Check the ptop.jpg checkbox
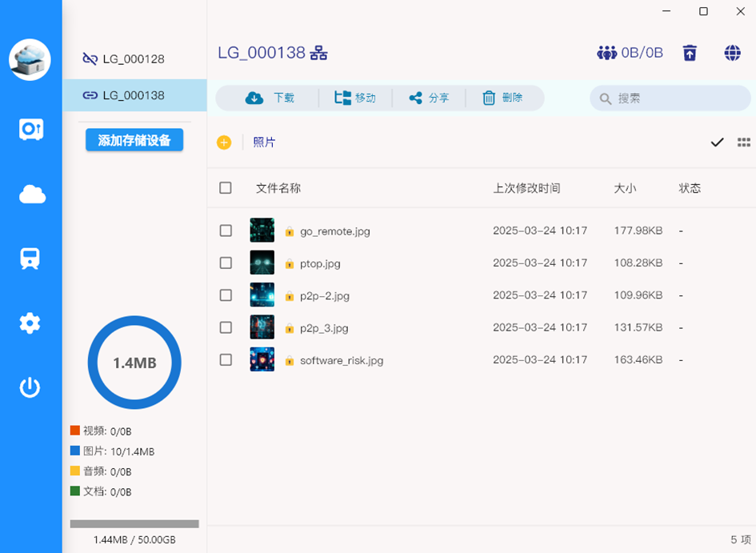 click(x=226, y=262)
